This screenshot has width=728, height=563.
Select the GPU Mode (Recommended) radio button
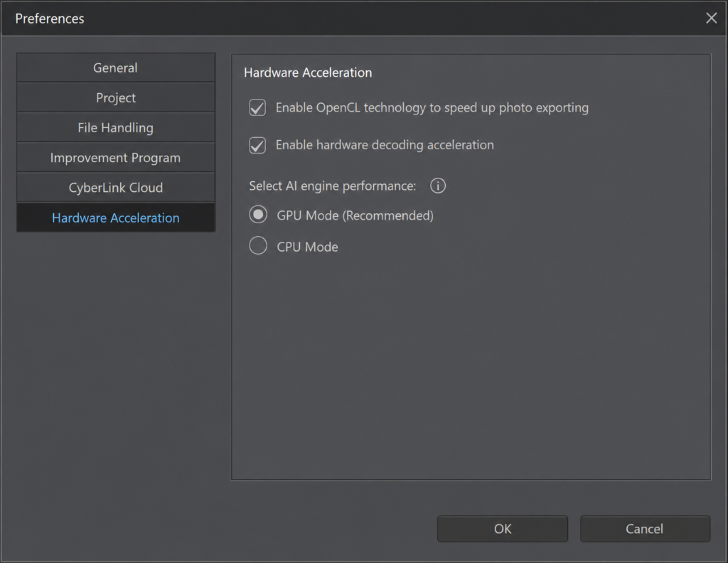coord(258,215)
